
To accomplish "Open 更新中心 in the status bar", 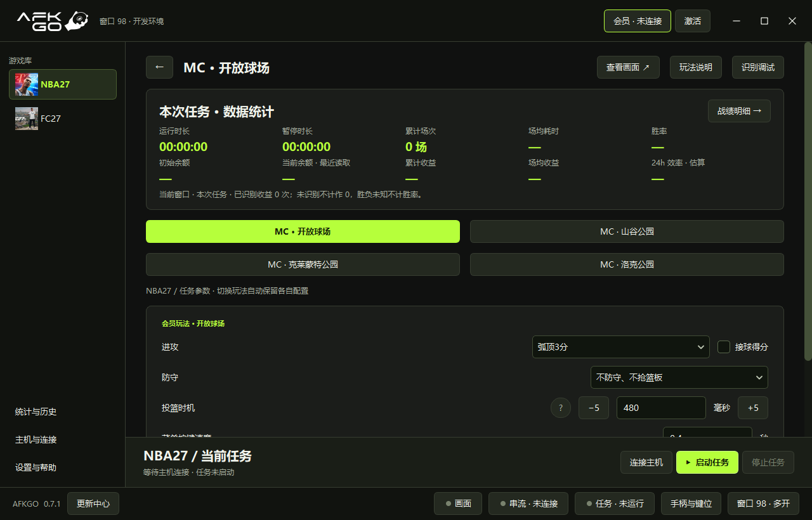I will pos(93,504).
